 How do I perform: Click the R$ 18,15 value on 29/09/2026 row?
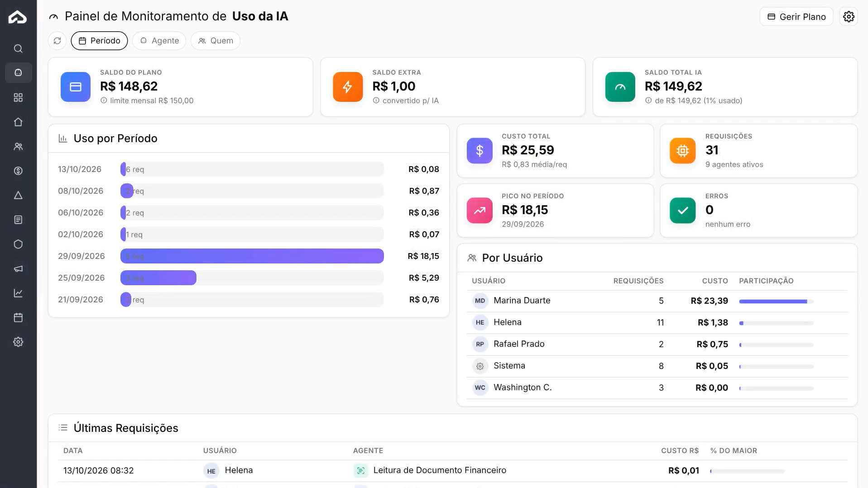tap(423, 256)
